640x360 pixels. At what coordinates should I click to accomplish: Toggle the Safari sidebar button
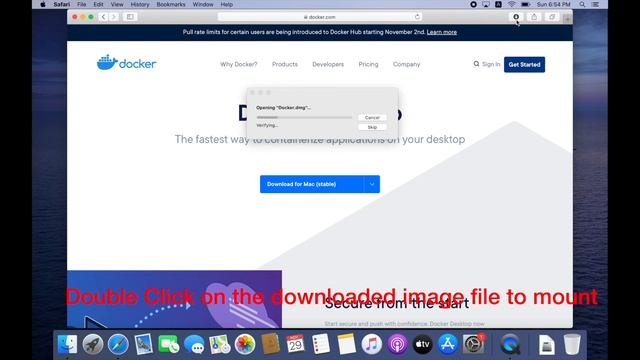(130, 17)
